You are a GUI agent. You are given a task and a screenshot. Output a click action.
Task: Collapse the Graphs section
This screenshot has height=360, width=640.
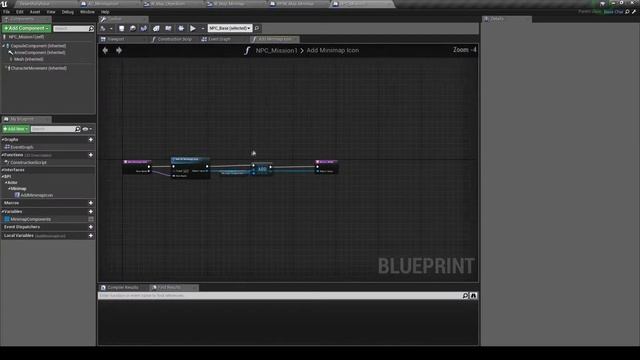click(2, 140)
